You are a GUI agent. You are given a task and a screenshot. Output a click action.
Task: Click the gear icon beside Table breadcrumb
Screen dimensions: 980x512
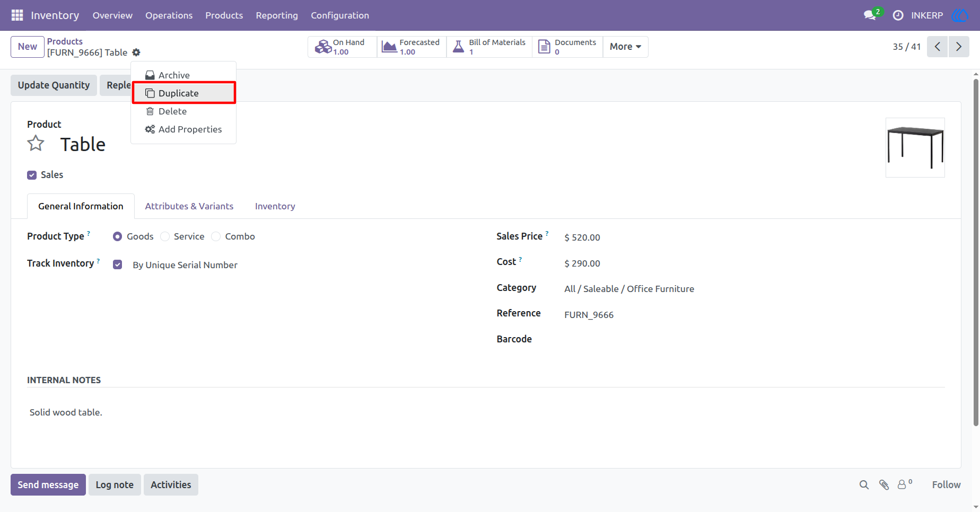136,52
